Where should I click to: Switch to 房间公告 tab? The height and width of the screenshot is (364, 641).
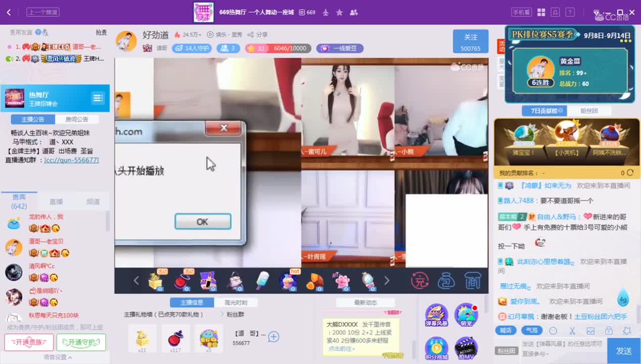click(x=77, y=119)
